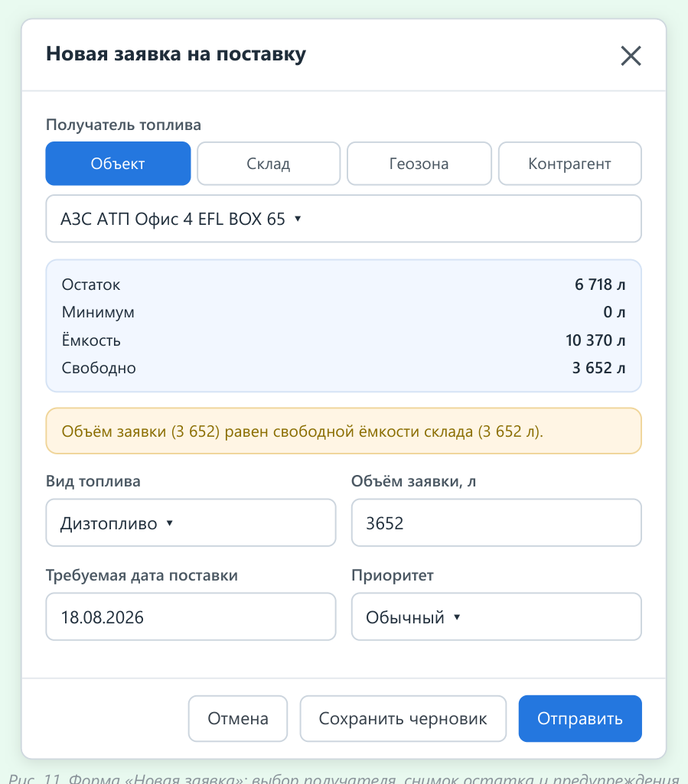Click Сохранить черновик button
688x784 pixels.
pos(403,718)
